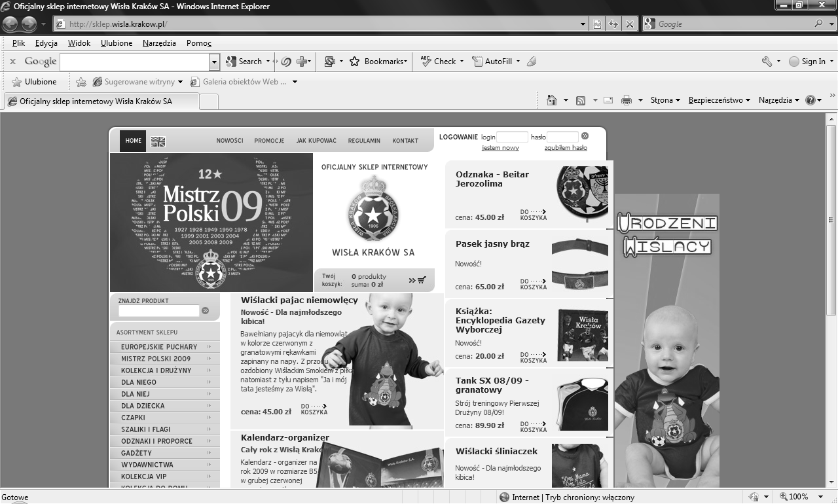Click Sign In on the Google Toolbar

coord(807,62)
